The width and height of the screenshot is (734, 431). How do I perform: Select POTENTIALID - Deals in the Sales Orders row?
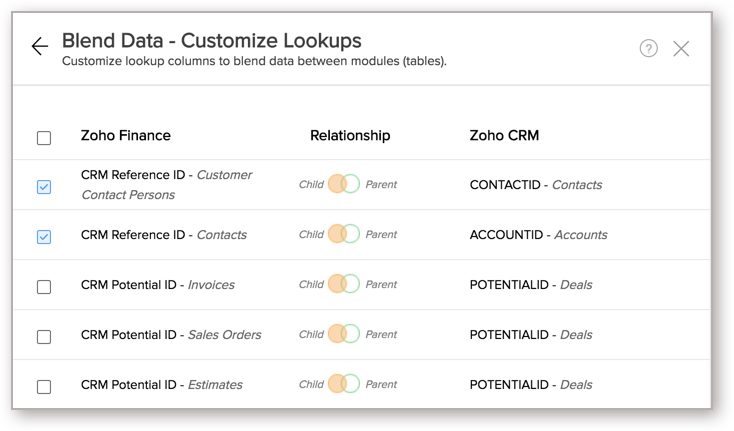point(531,335)
